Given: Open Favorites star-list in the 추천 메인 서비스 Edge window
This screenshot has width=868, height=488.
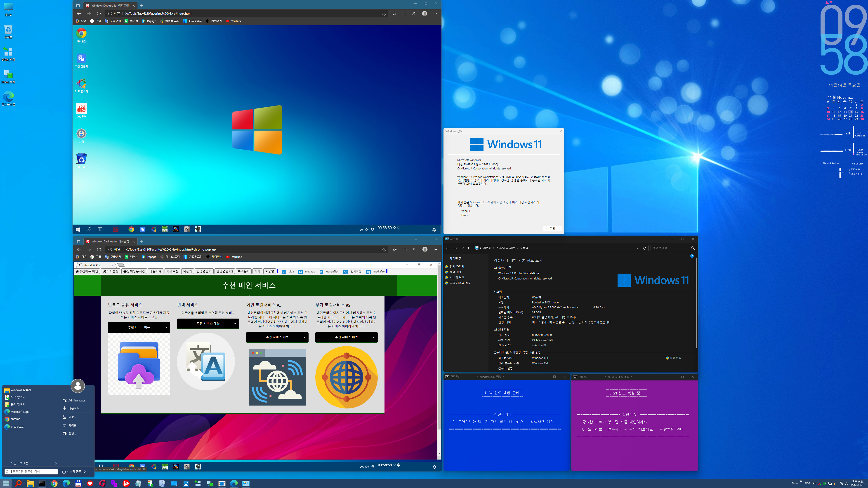Looking at the screenshot, I should coord(395,250).
